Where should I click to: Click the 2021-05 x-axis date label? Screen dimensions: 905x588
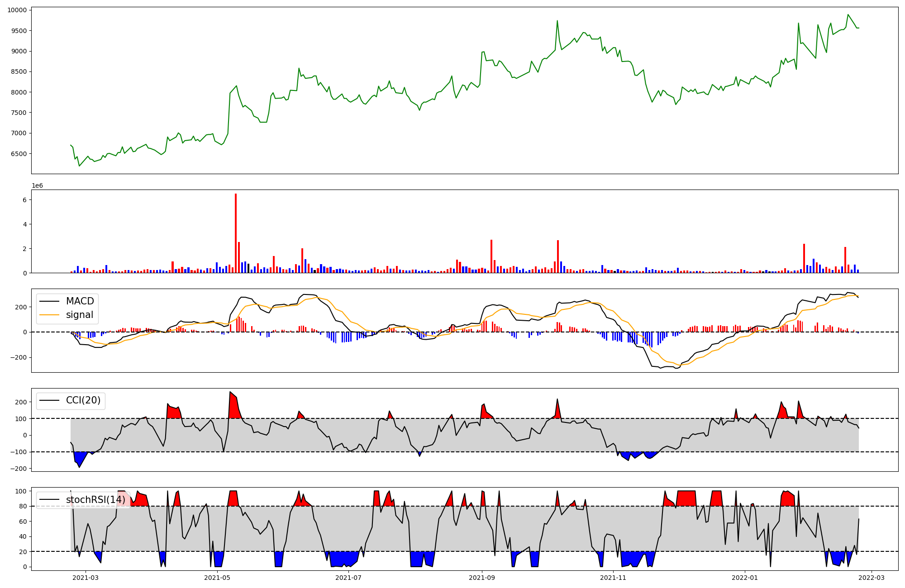[218, 578]
